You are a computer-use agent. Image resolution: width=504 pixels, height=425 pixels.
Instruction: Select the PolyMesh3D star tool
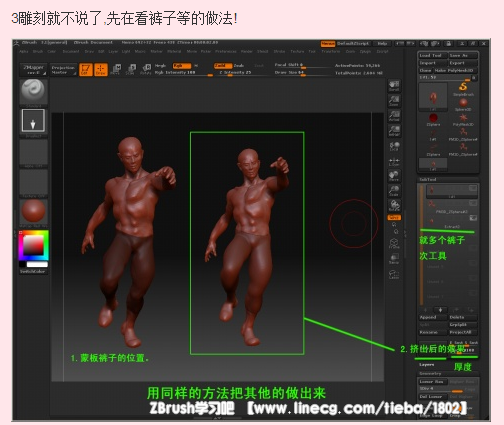click(x=463, y=119)
